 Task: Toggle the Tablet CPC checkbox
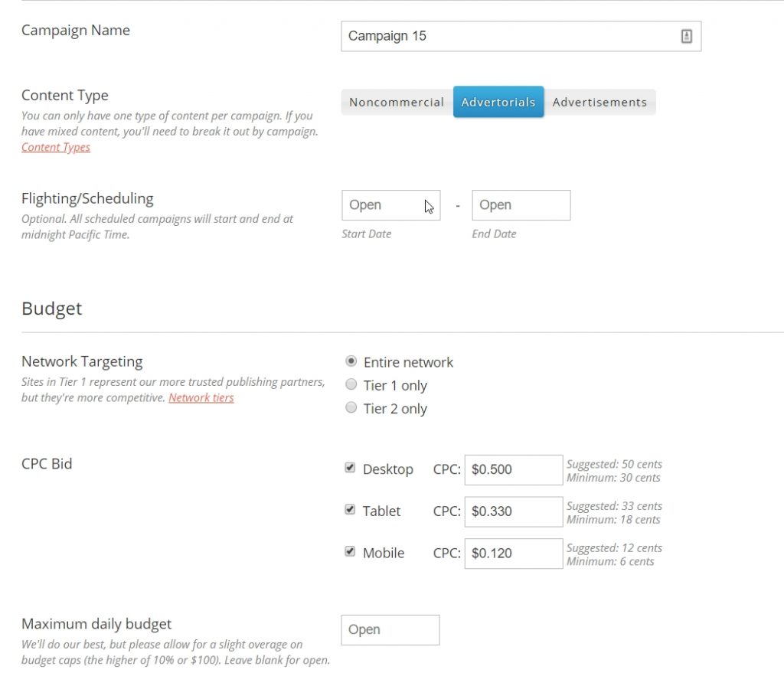350,509
